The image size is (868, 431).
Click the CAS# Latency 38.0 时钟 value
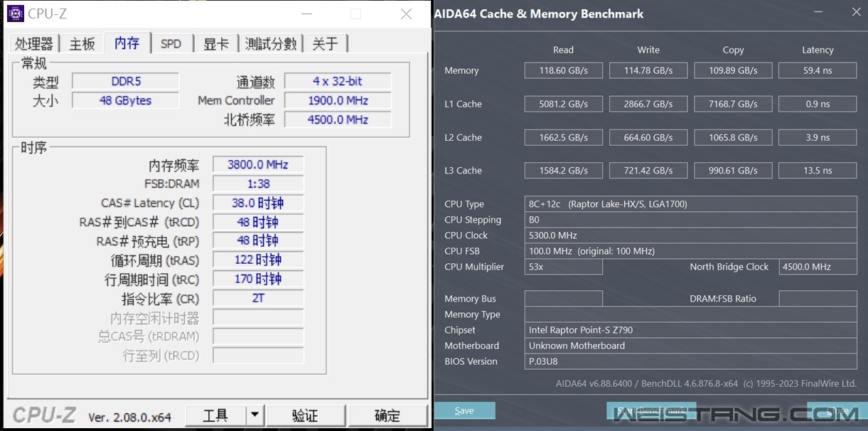[x=258, y=203]
